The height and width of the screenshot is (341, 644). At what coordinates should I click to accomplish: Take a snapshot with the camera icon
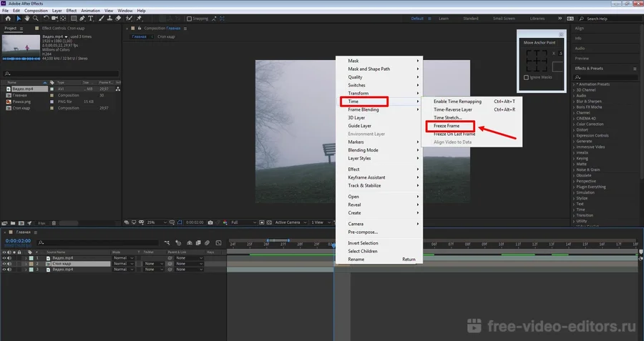tap(210, 222)
